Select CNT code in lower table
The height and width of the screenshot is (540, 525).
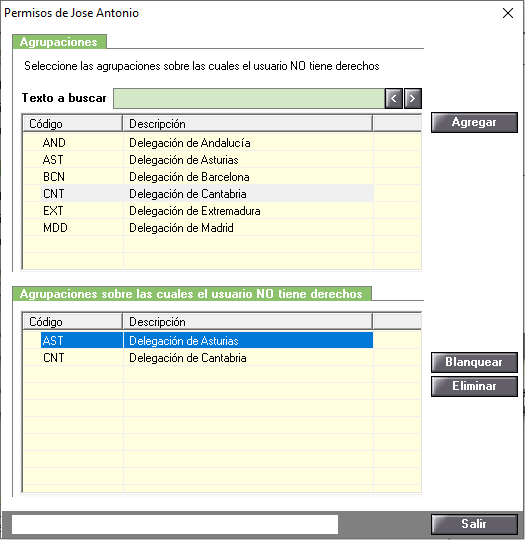click(53, 358)
